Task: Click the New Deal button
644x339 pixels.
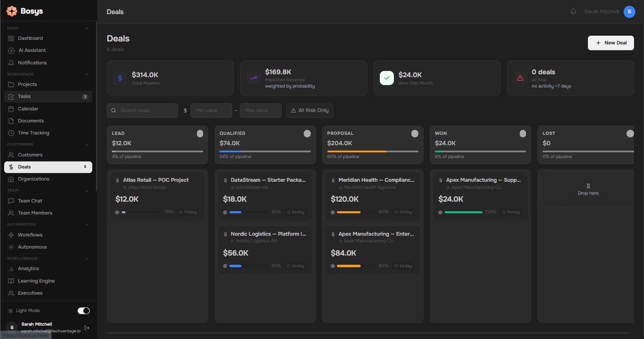Action: pyautogui.click(x=610, y=43)
